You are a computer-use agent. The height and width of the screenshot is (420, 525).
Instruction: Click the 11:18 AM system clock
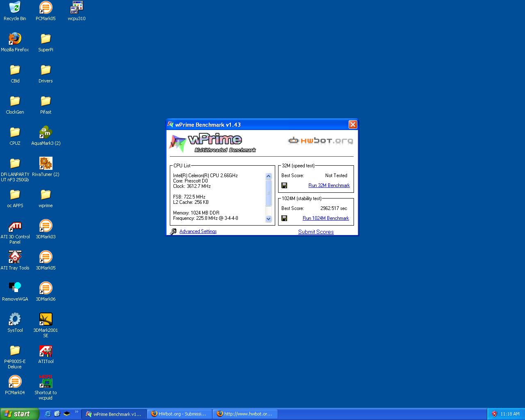click(510, 414)
